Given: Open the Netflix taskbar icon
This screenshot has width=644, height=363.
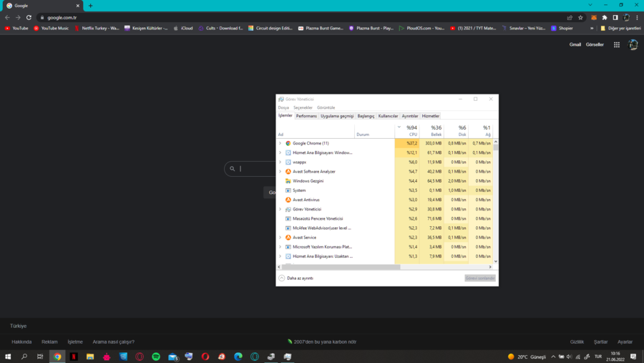Looking at the screenshot, I should pyautogui.click(x=74, y=357).
